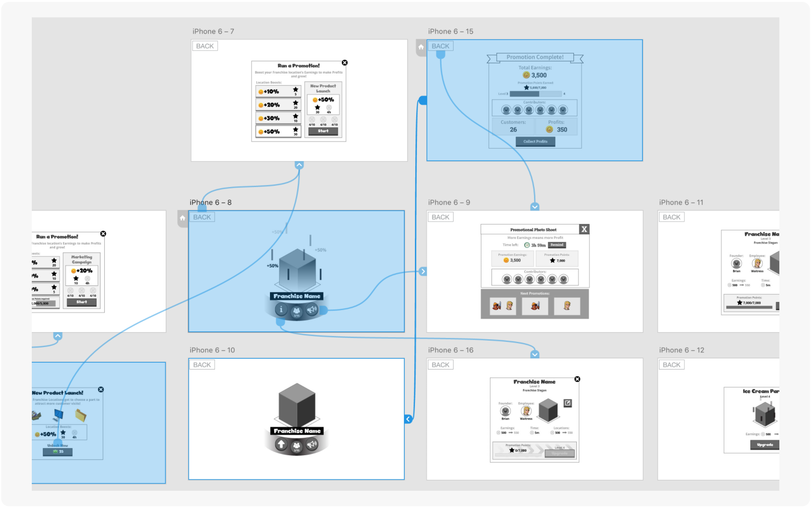Close the New Product Launch! popup
The width and height of the screenshot is (812, 509).
pyautogui.click(x=101, y=389)
